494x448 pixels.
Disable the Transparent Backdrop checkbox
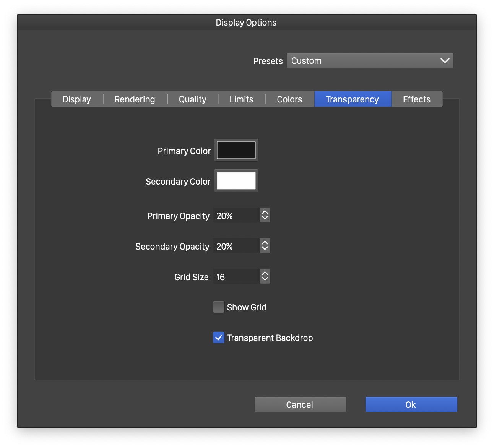[x=219, y=338]
